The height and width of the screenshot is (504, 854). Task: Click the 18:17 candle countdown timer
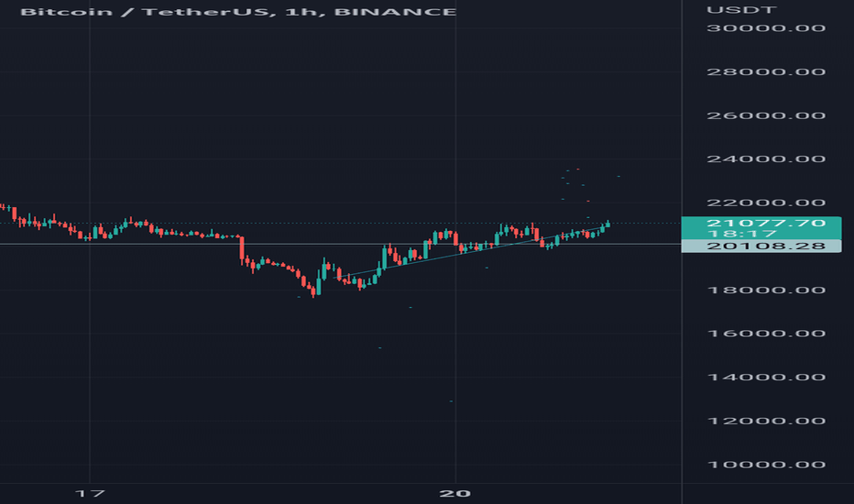[x=741, y=234]
